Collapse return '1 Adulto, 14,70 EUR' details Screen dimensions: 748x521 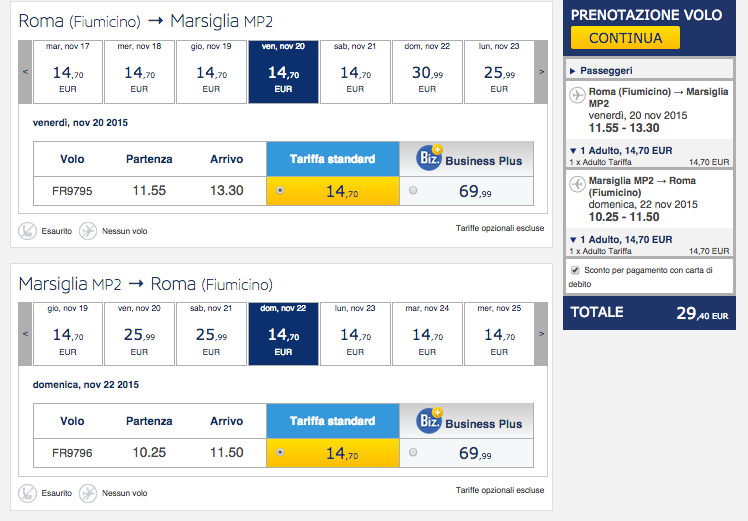pos(571,240)
